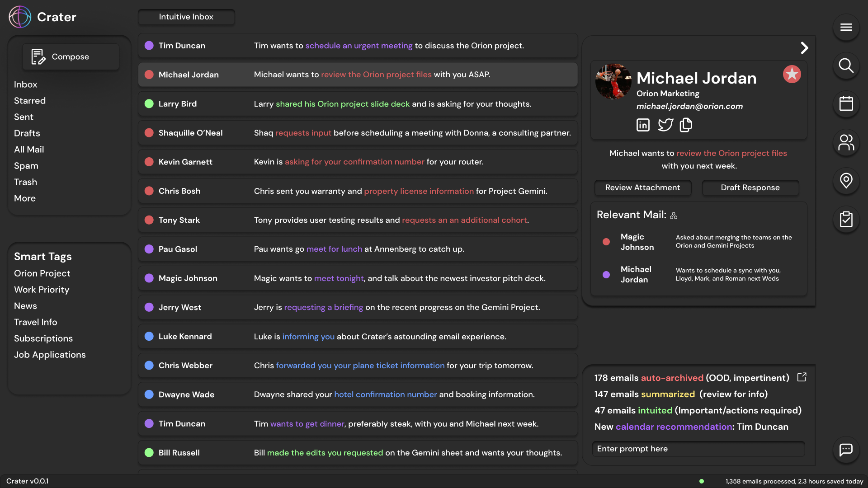Select the Intuitive Inbox tab

pos(186,17)
